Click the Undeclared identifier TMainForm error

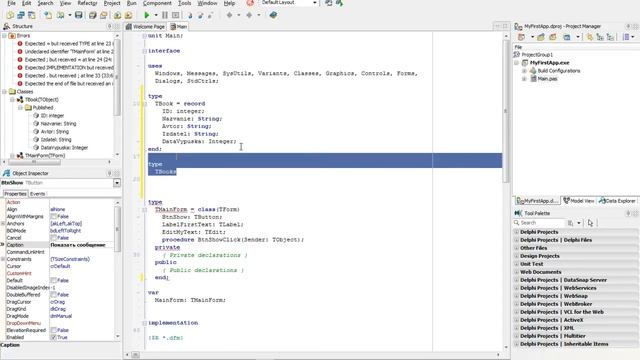point(69,52)
